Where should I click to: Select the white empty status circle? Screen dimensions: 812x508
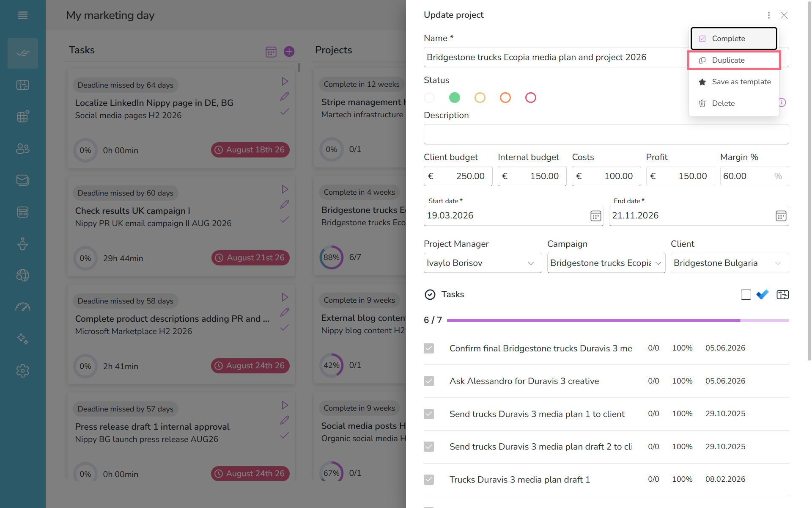coord(429,98)
